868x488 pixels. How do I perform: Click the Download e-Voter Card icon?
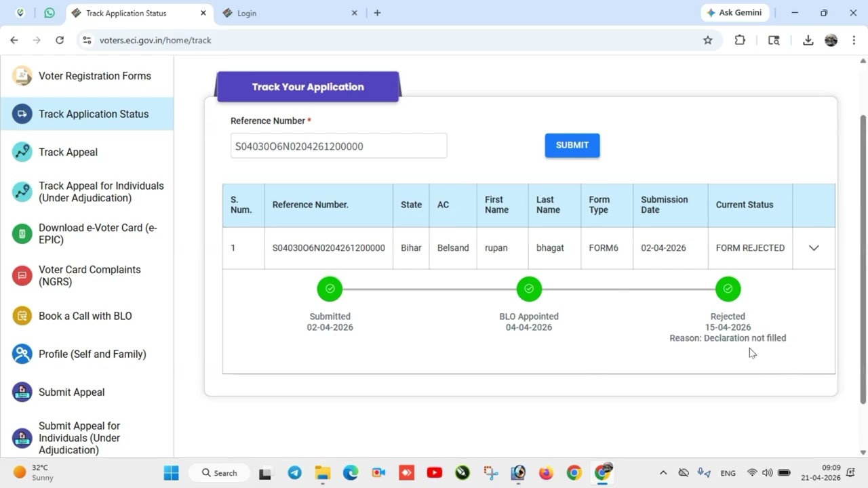click(x=22, y=234)
